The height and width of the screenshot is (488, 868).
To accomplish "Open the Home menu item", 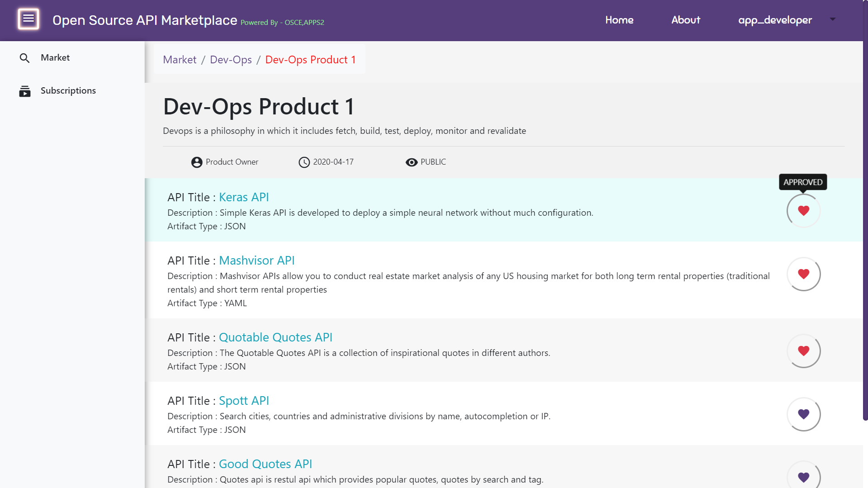I will (x=619, y=20).
